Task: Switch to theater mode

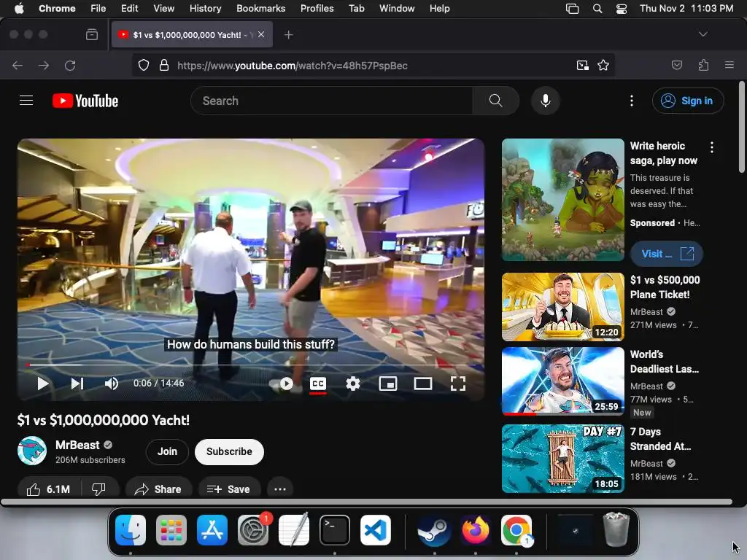Action: point(423,384)
